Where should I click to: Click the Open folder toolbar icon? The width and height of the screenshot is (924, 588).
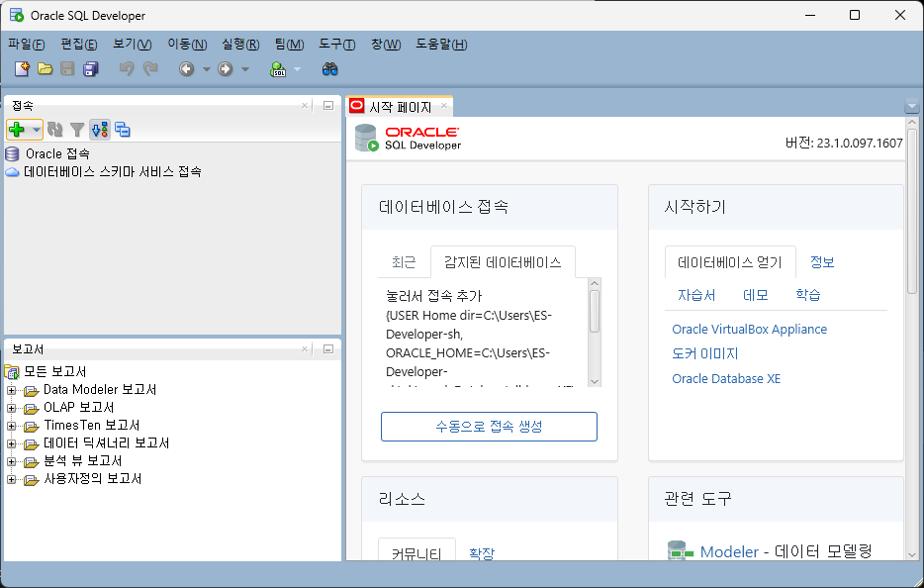45,69
